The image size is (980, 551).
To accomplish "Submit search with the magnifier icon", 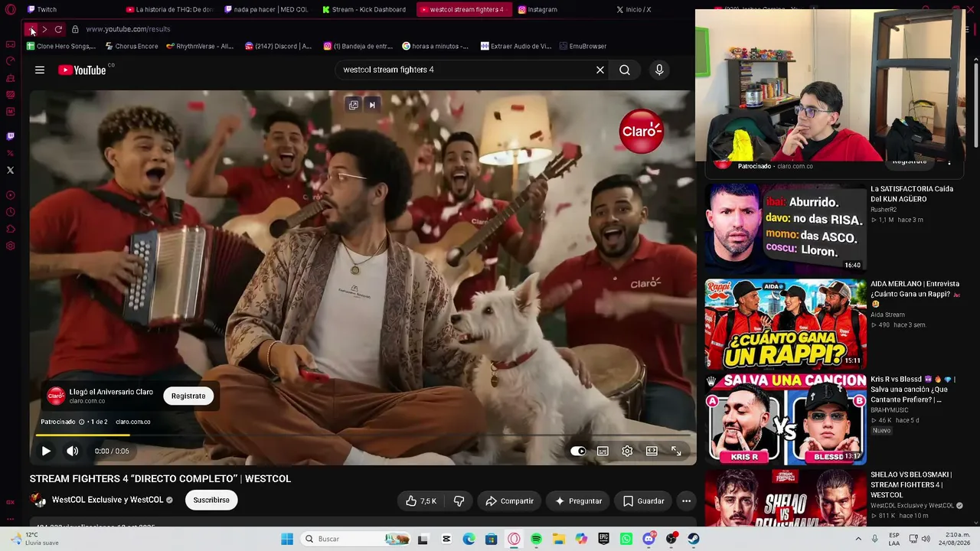I will point(625,70).
